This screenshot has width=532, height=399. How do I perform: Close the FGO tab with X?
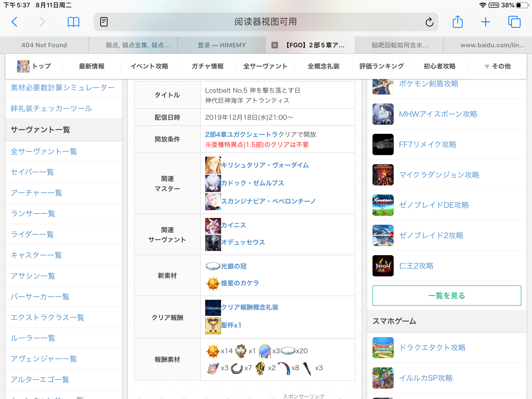point(275,45)
